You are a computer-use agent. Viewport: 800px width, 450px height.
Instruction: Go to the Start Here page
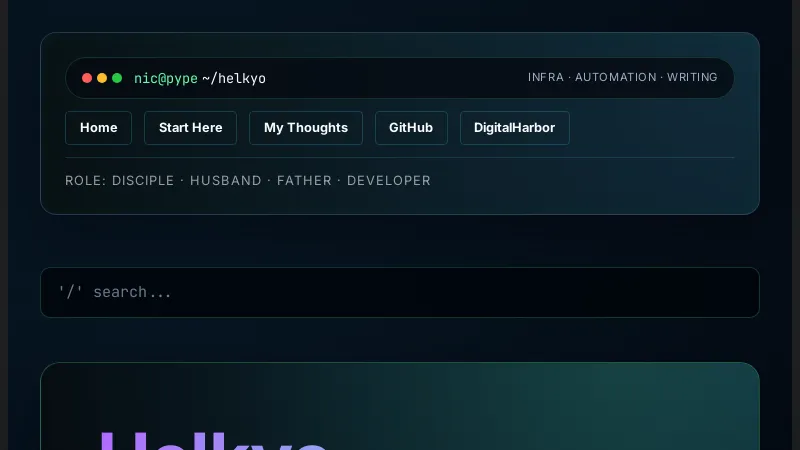click(190, 128)
